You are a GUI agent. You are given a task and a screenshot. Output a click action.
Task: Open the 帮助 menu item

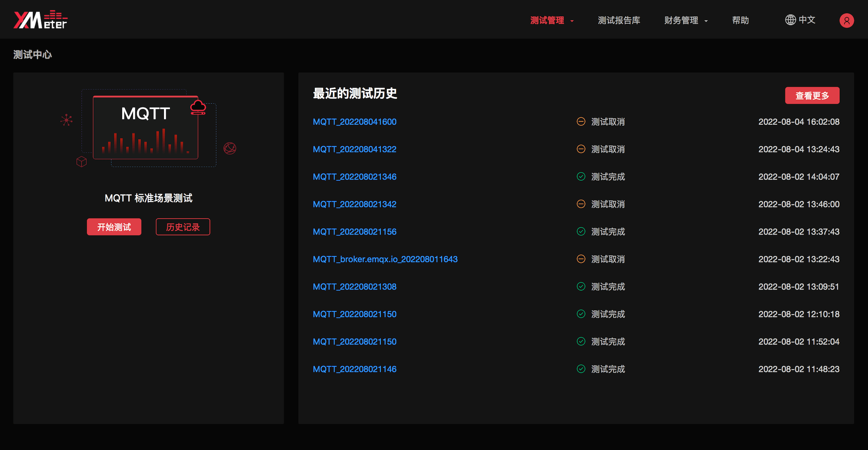tap(740, 20)
